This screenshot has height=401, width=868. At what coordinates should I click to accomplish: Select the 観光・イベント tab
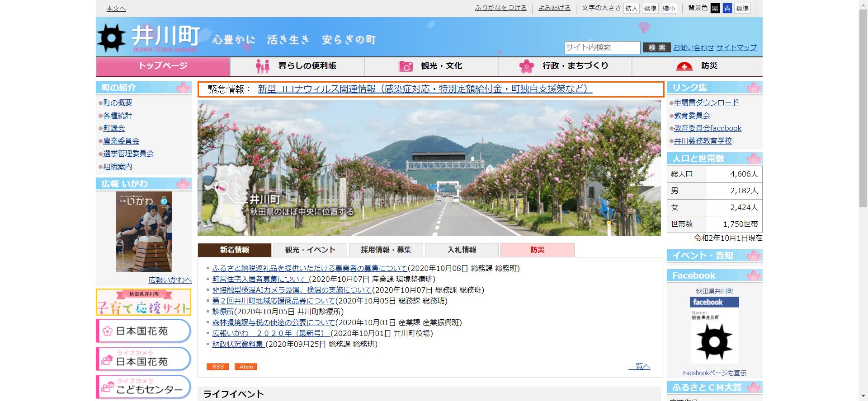coord(310,250)
